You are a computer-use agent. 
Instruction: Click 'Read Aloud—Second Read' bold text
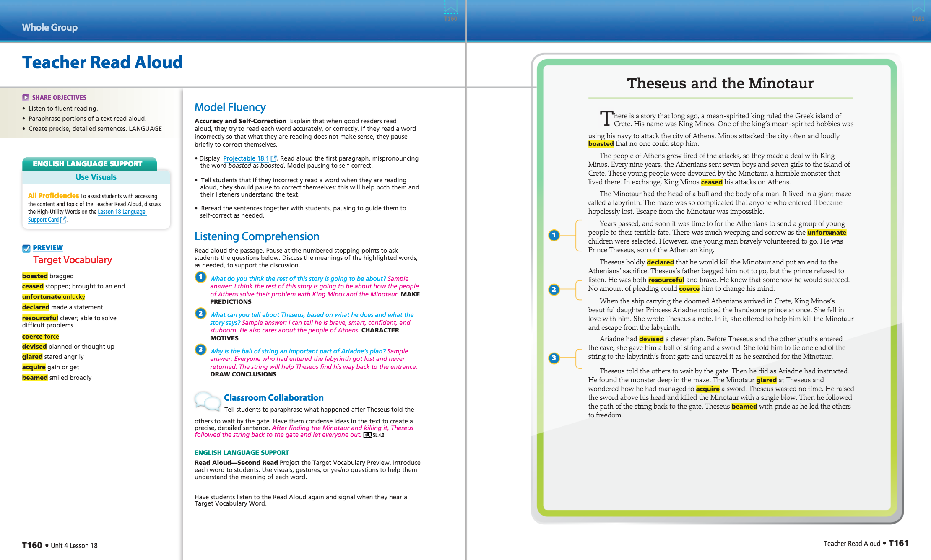pos(236,463)
